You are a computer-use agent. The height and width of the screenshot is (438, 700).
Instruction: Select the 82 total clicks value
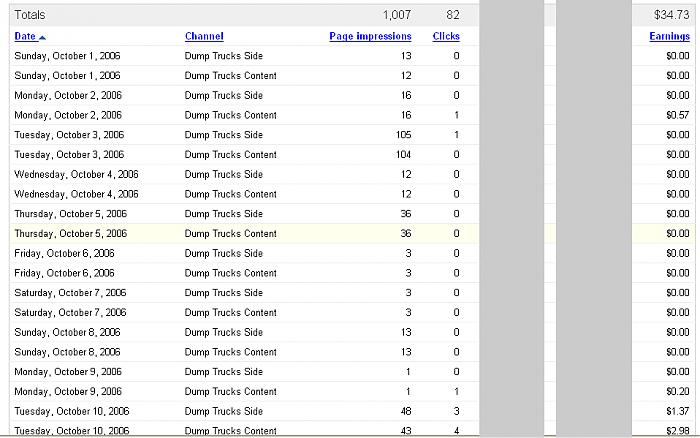click(453, 16)
